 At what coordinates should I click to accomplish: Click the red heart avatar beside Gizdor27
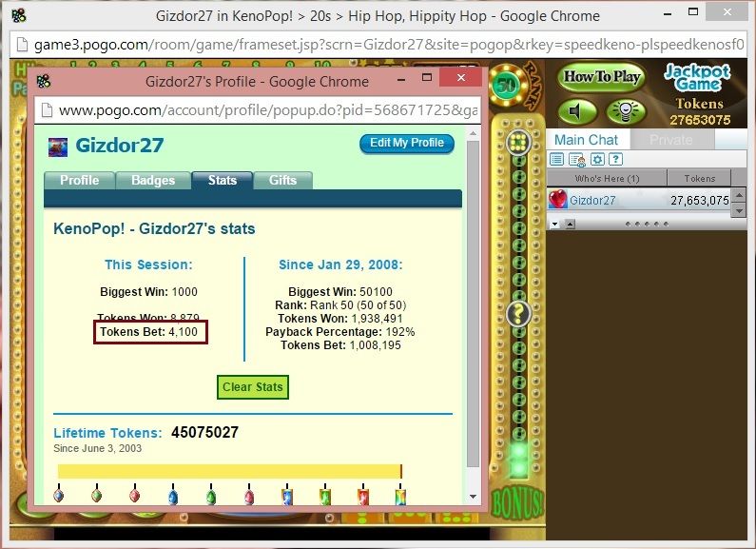pyautogui.click(x=558, y=199)
